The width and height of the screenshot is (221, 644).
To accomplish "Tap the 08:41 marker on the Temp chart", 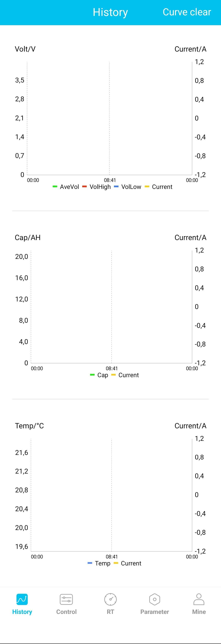I will (112, 556).
